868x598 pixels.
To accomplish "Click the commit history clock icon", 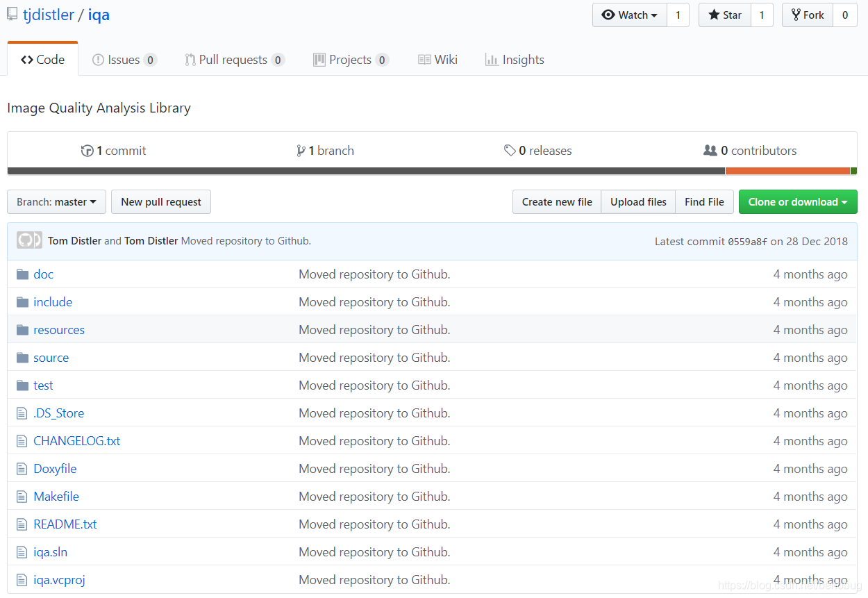I will point(87,151).
